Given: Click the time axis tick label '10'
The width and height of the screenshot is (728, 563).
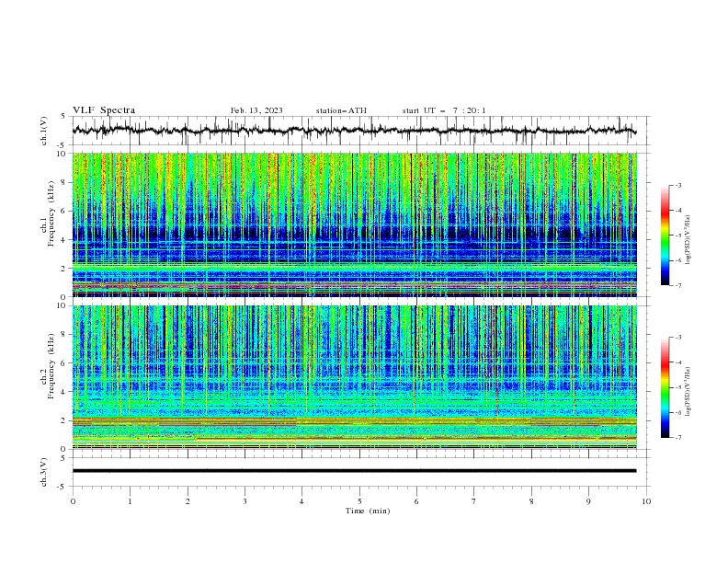Looking at the screenshot, I should click(646, 501).
